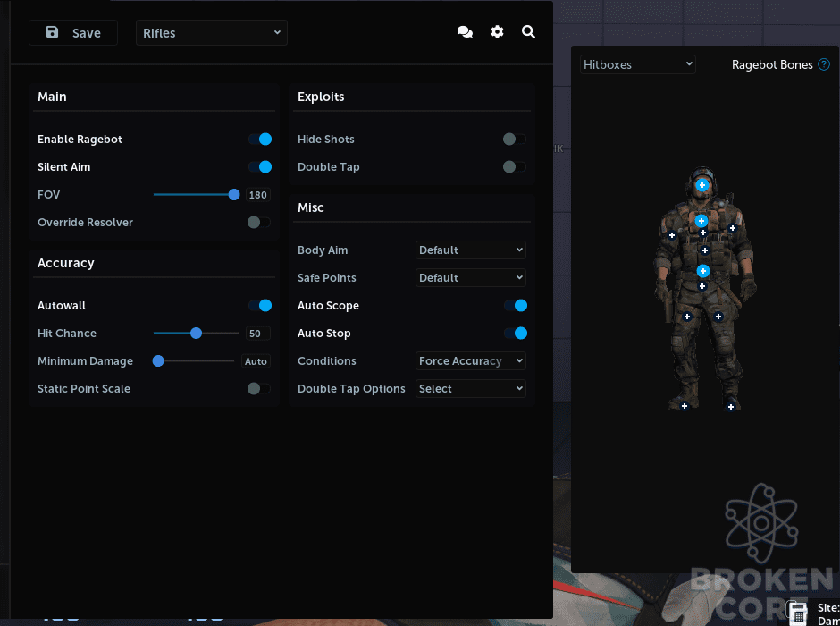Deselect the highlighted chest hitbox point
This screenshot has width=840, height=626.
pos(701,221)
